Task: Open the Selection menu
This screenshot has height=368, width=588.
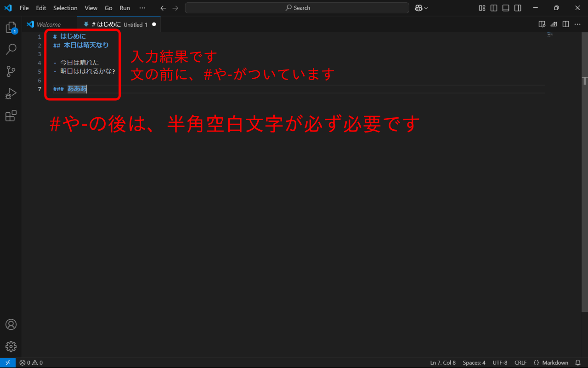Action: click(x=65, y=8)
